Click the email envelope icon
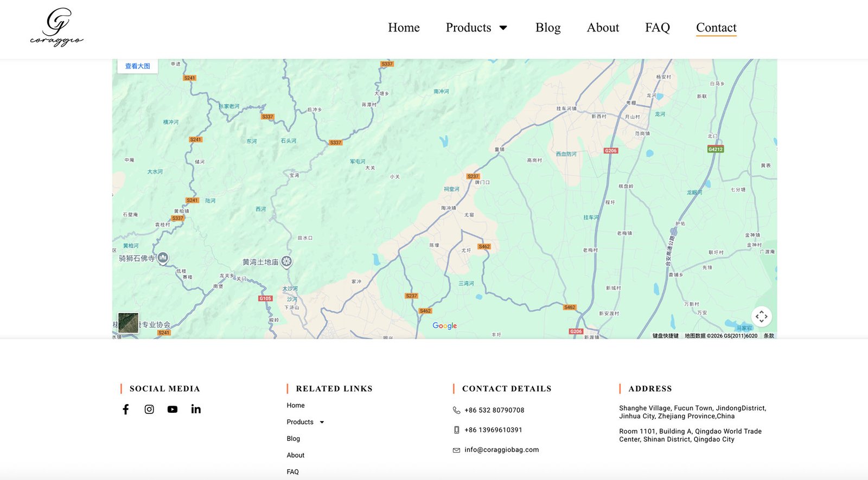This screenshot has height=480, width=868. (x=456, y=450)
